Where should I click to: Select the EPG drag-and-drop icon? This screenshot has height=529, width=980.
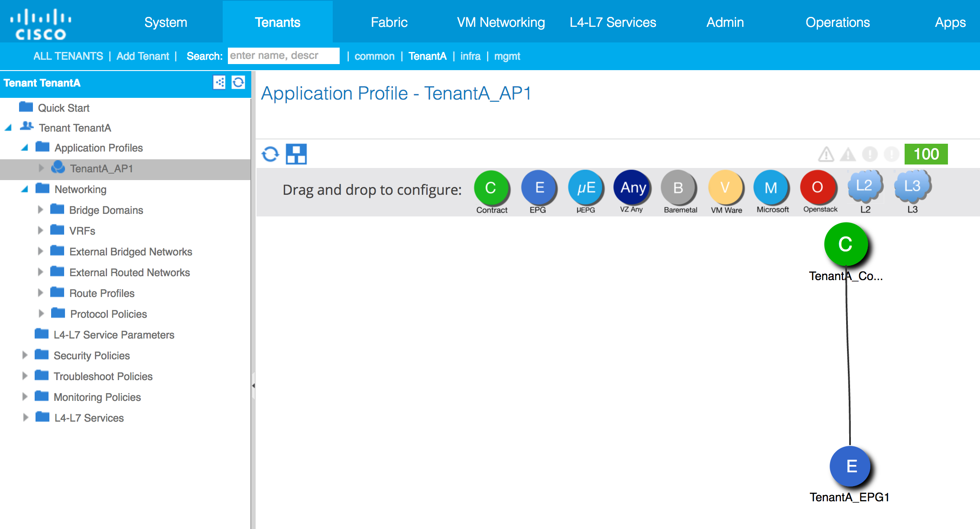539,188
